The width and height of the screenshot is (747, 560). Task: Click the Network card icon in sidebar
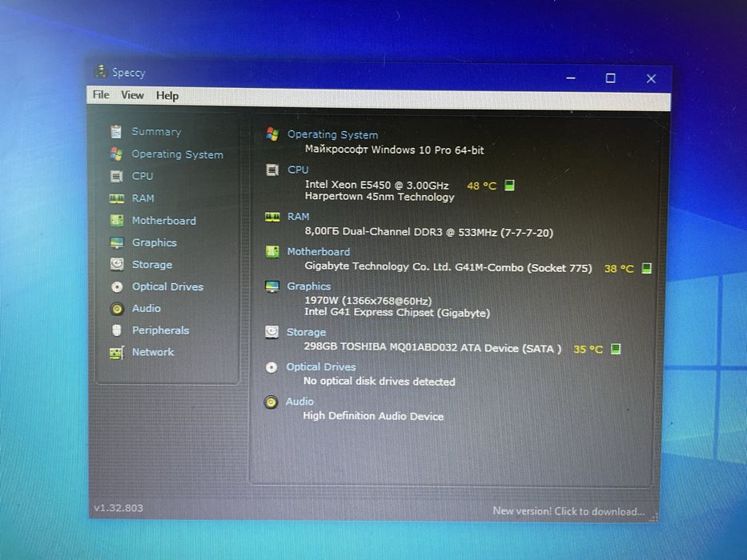point(117,352)
